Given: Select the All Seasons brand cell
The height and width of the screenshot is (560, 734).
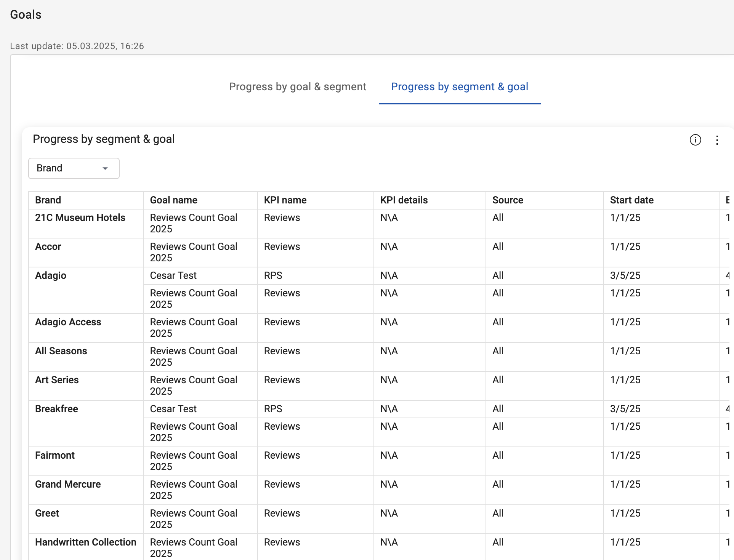Looking at the screenshot, I should tap(86, 357).
